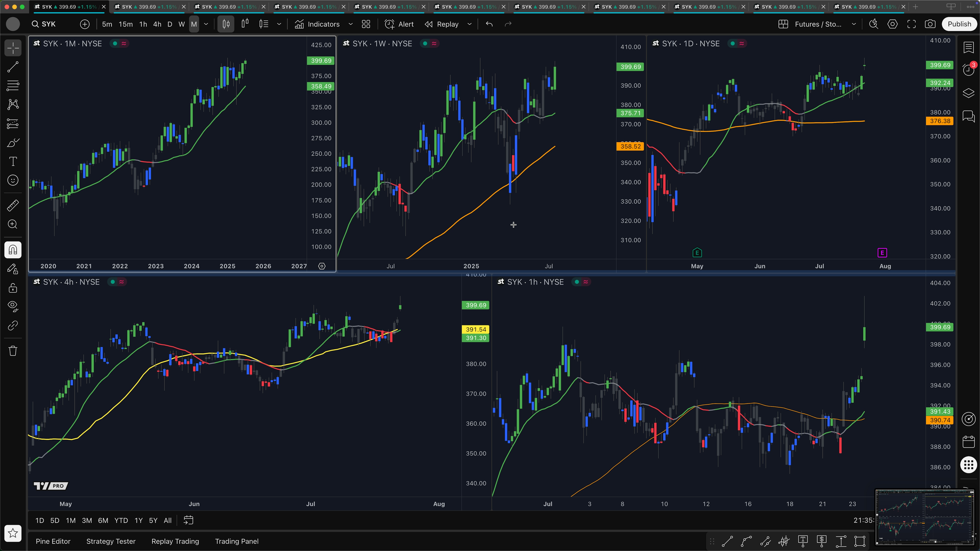Set date range to 5Y

click(x=153, y=520)
